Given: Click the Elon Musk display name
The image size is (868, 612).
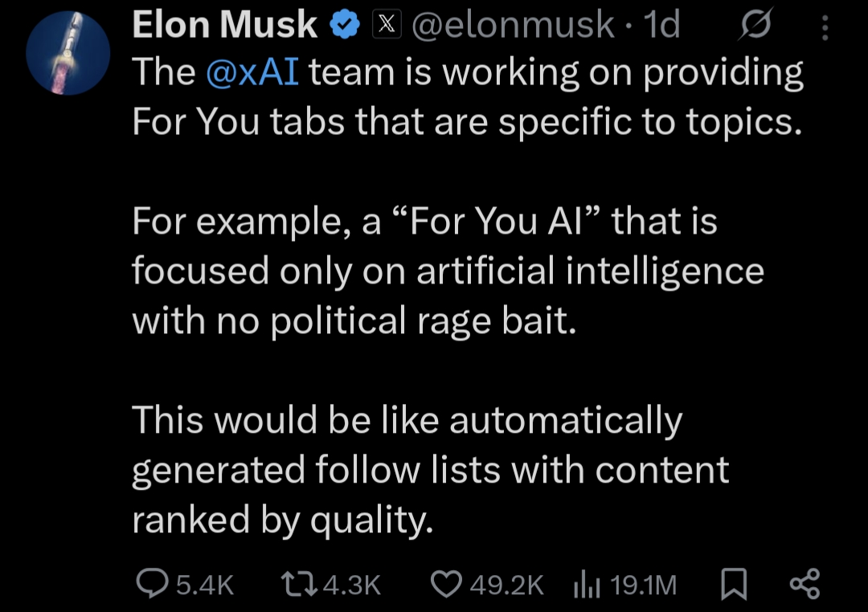Looking at the screenshot, I should click(224, 27).
